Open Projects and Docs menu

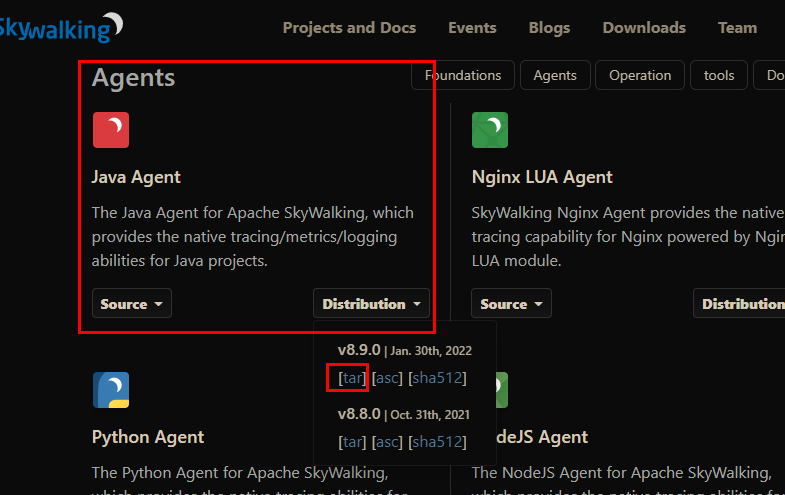point(349,28)
